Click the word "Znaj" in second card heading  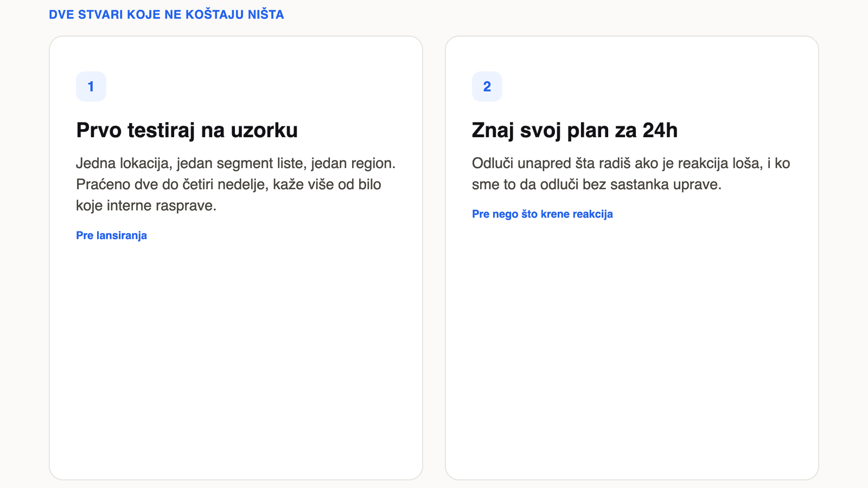493,130
